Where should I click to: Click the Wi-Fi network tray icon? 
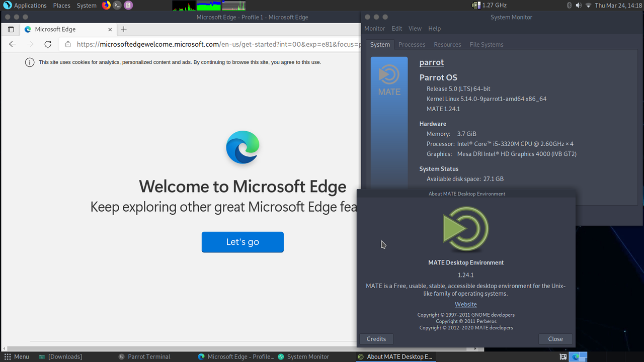click(x=588, y=6)
